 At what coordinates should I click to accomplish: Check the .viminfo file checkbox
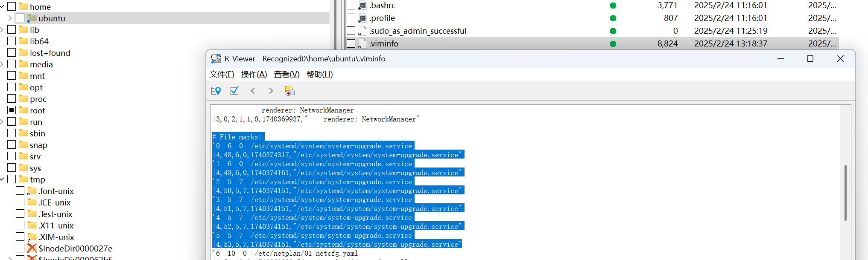351,43
